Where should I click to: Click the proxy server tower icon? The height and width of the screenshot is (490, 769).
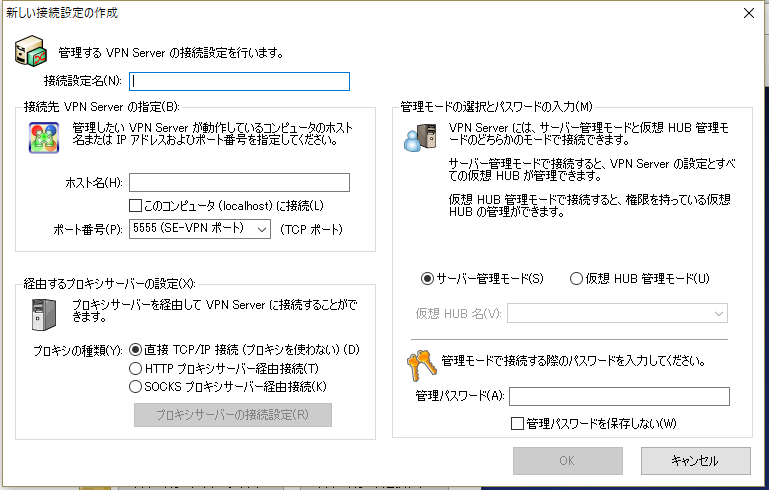41,315
